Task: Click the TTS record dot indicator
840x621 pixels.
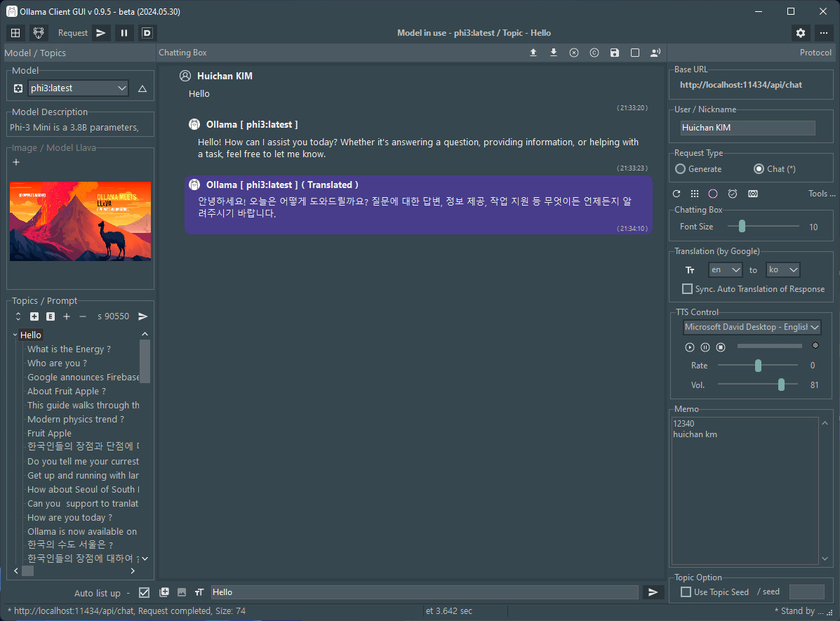Action: pos(815,346)
